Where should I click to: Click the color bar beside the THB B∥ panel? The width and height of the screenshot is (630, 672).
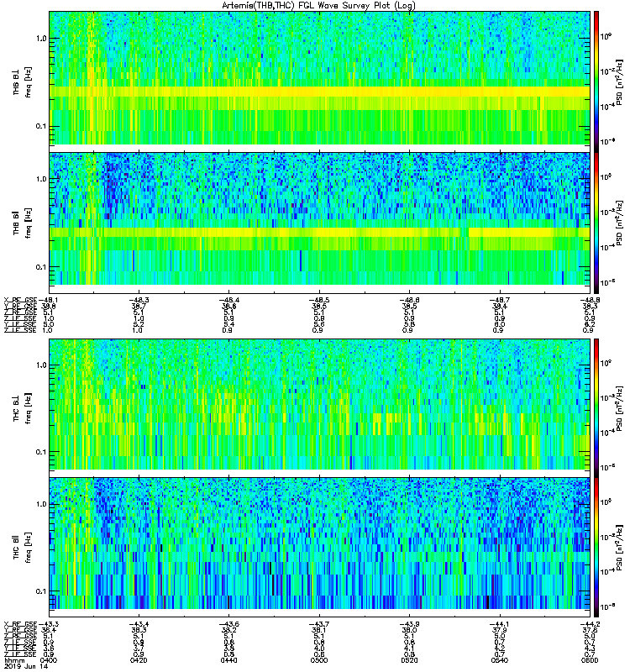click(596, 223)
